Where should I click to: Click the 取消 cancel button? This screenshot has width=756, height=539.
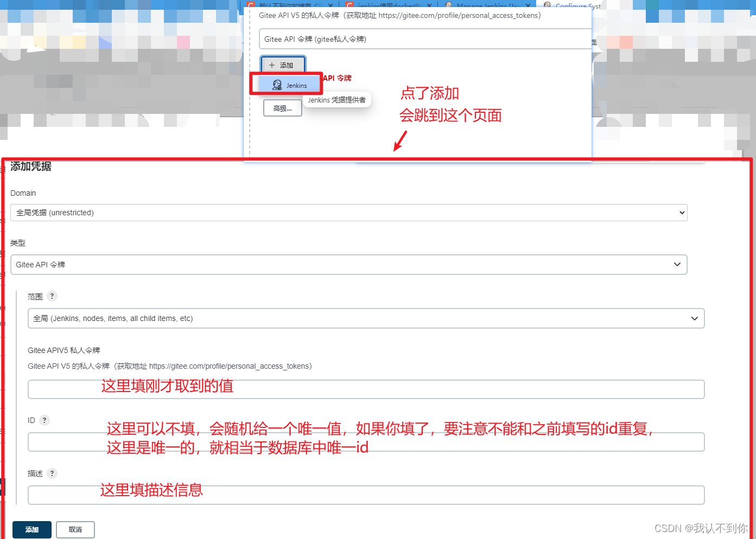[x=75, y=530]
